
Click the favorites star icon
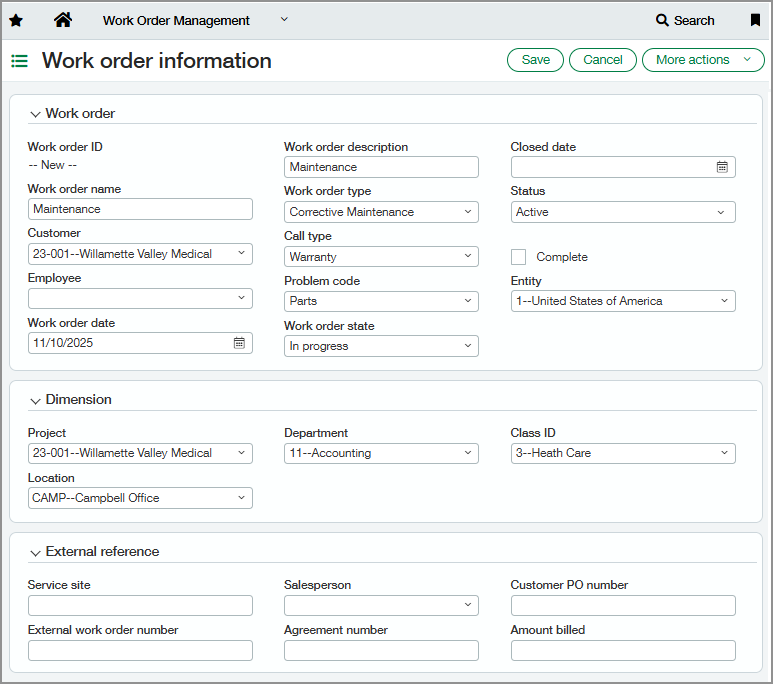[x=15, y=20]
